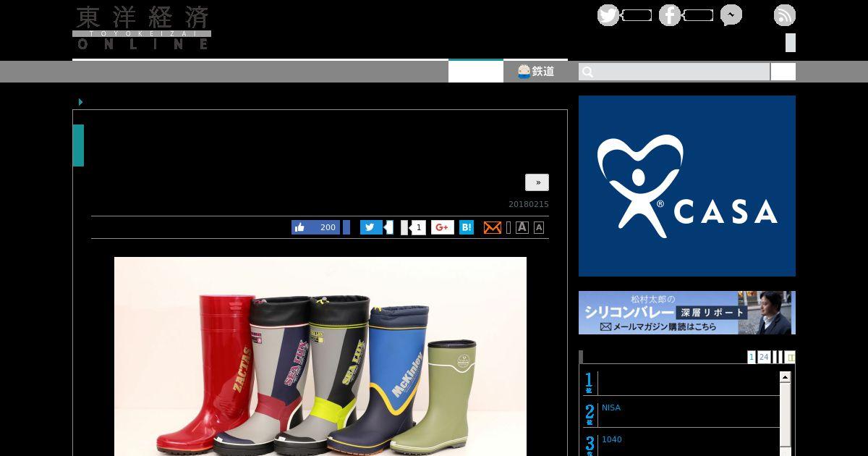The width and height of the screenshot is (868, 456).
Task: Select the highlighted white navigation tab
Action: 476,71
